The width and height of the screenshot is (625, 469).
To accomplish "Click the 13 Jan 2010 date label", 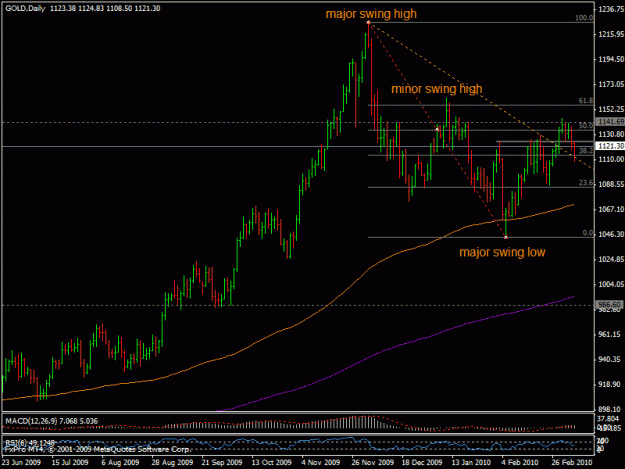I will [x=471, y=463].
